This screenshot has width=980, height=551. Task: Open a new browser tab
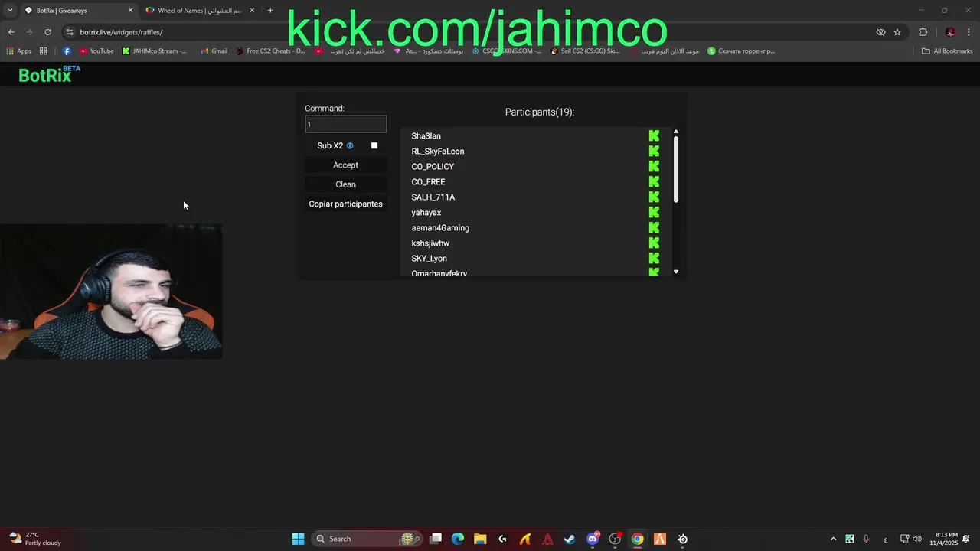click(270, 11)
